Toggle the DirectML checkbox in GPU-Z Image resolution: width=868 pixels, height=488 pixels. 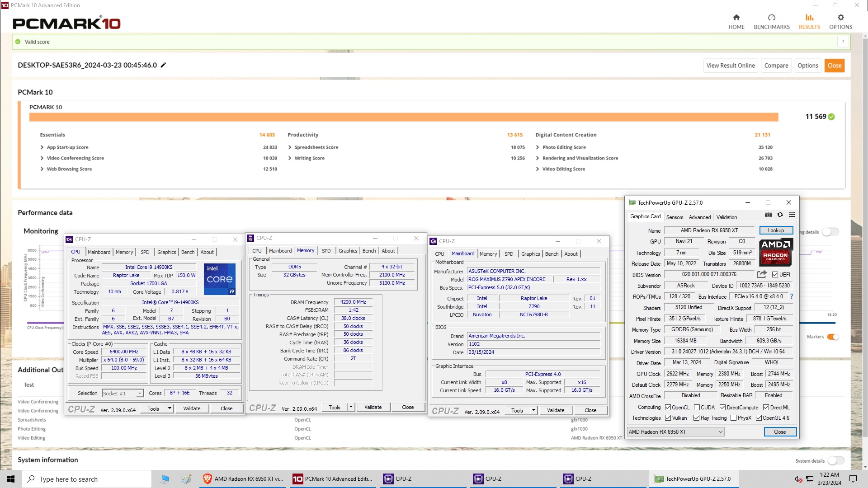coord(766,408)
